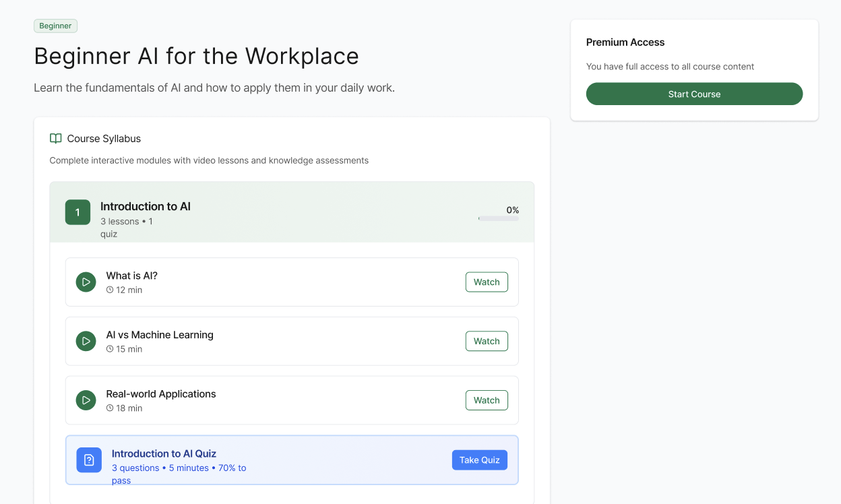The width and height of the screenshot is (841, 504).
Task: Click the Beginner level badge
Action: 56,26
